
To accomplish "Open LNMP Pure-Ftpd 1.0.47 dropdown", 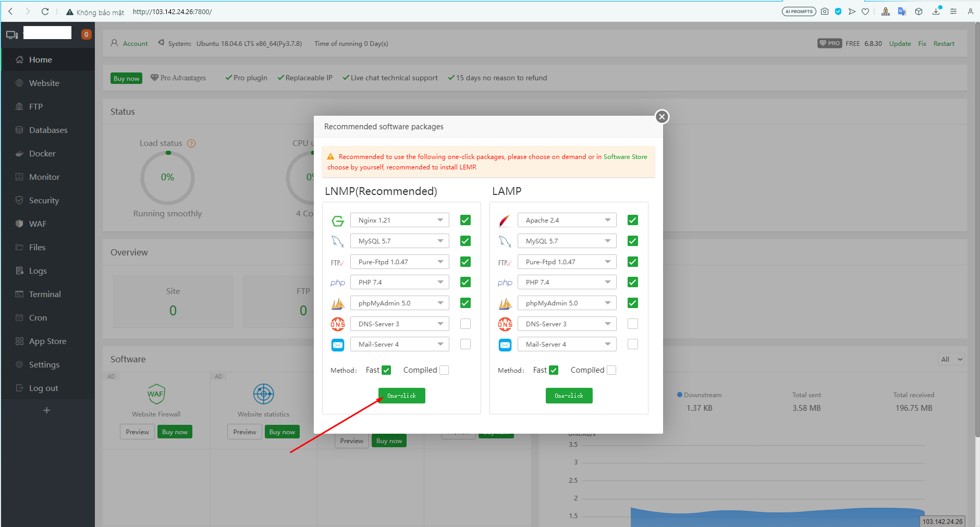I will coord(400,262).
